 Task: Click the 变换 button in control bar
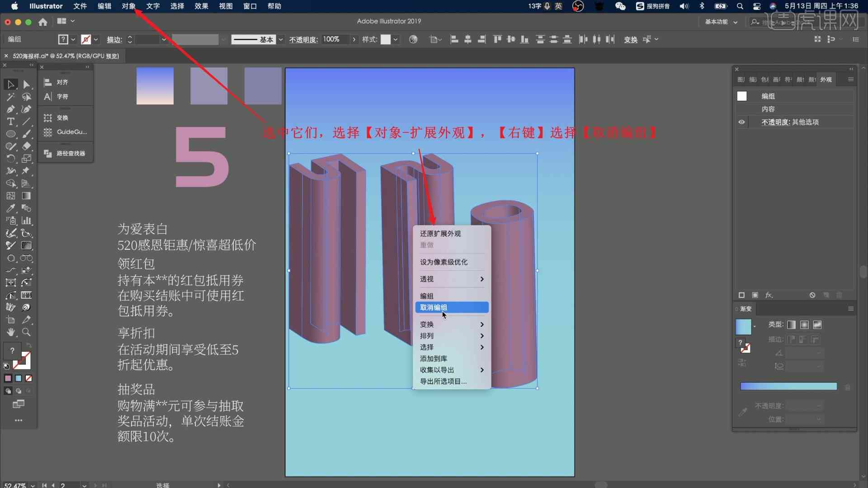point(631,40)
